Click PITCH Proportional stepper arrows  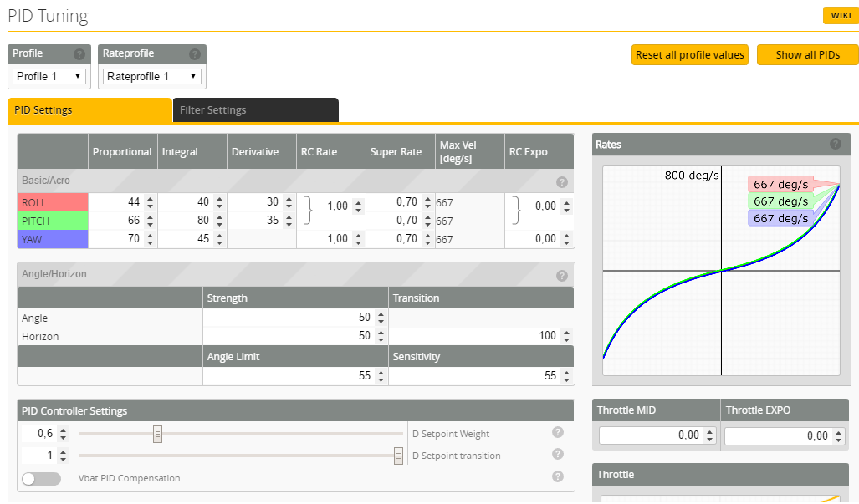(150, 221)
